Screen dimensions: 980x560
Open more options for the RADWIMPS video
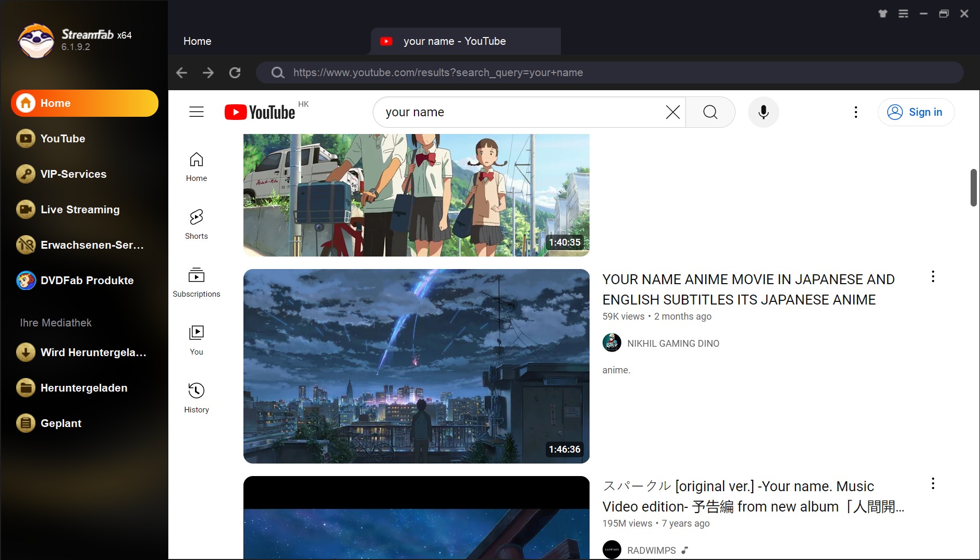(933, 484)
